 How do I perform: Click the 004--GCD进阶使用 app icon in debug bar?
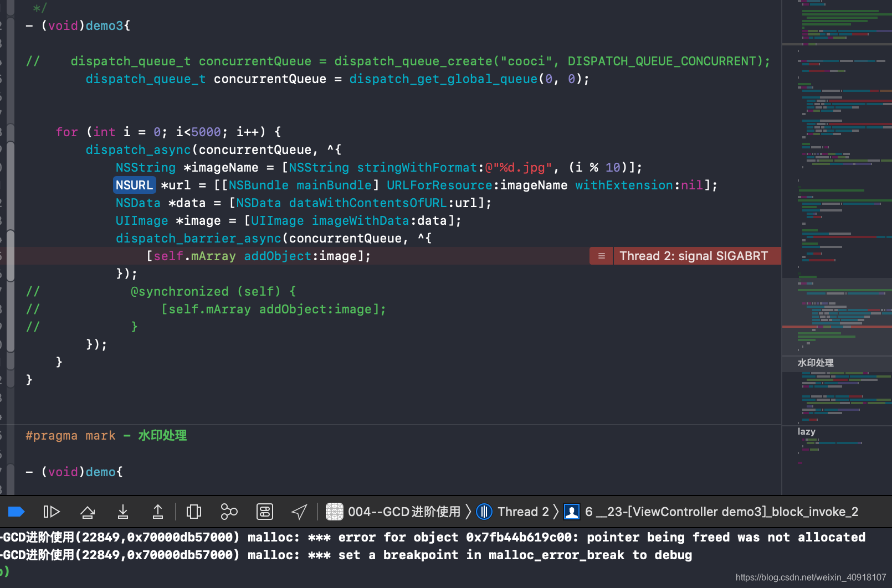(x=335, y=512)
